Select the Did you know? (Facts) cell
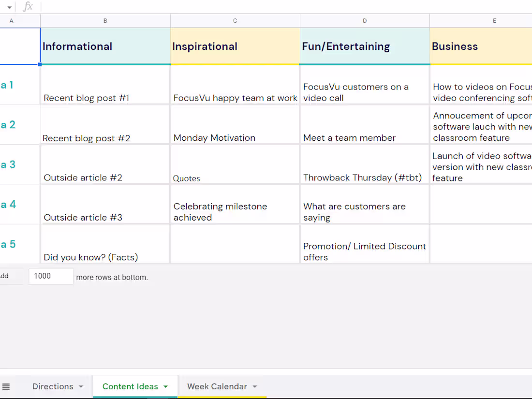This screenshot has width=532, height=399. click(105, 244)
